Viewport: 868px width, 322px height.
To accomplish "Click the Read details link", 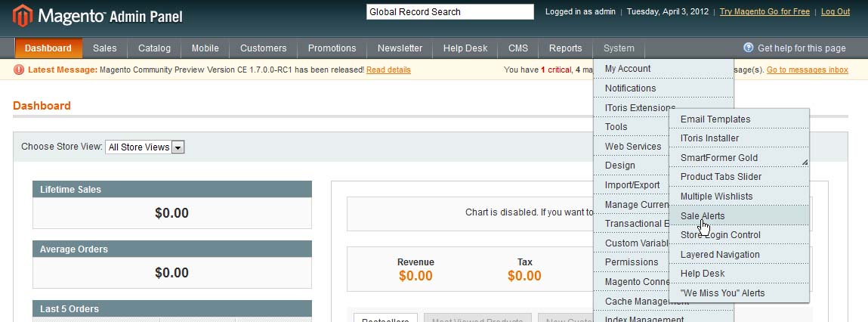I will click(x=388, y=70).
